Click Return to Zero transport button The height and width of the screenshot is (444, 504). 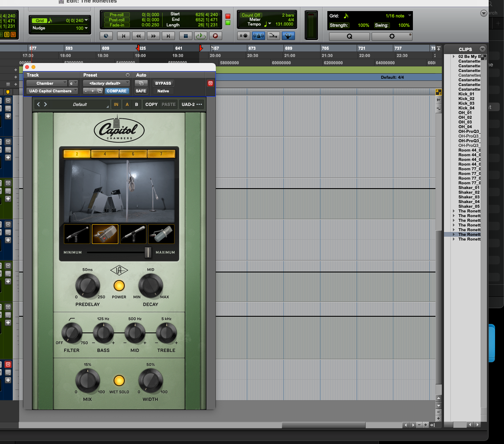click(x=123, y=36)
